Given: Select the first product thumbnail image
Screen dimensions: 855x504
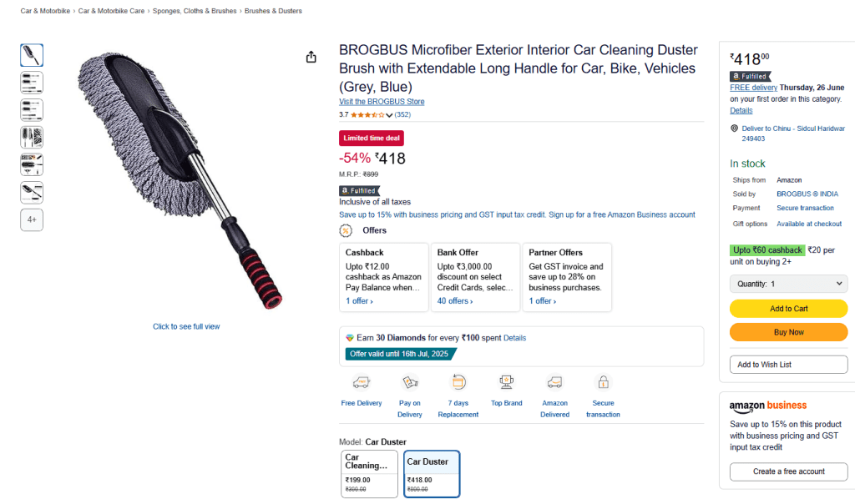Looking at the screenshot, I should (x=32, y=55).
